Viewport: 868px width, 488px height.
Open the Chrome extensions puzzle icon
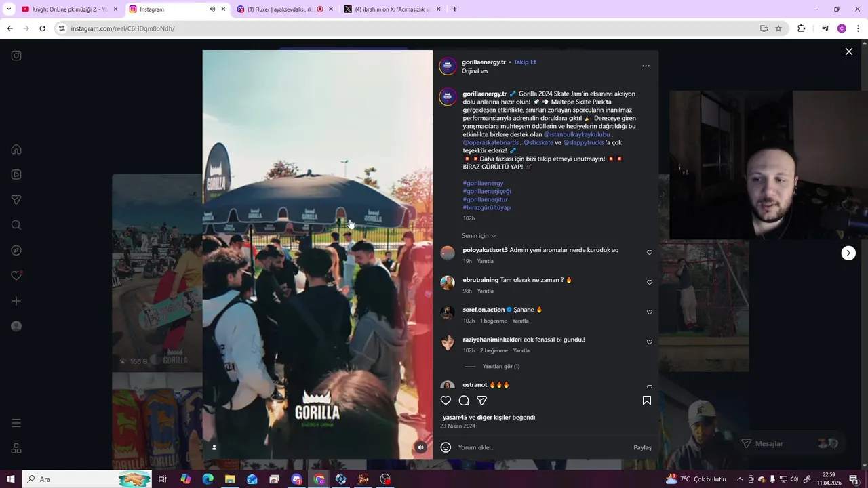click(x=801, y=28)
